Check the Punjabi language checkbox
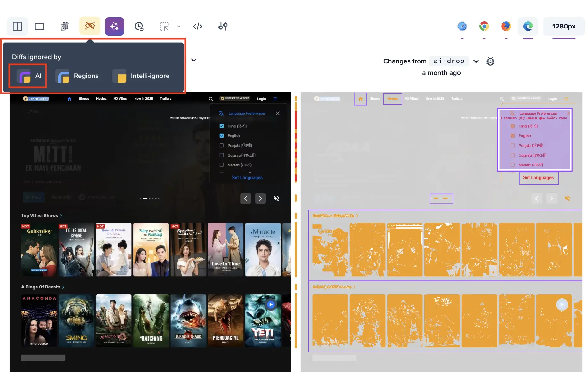 [222, 145]
